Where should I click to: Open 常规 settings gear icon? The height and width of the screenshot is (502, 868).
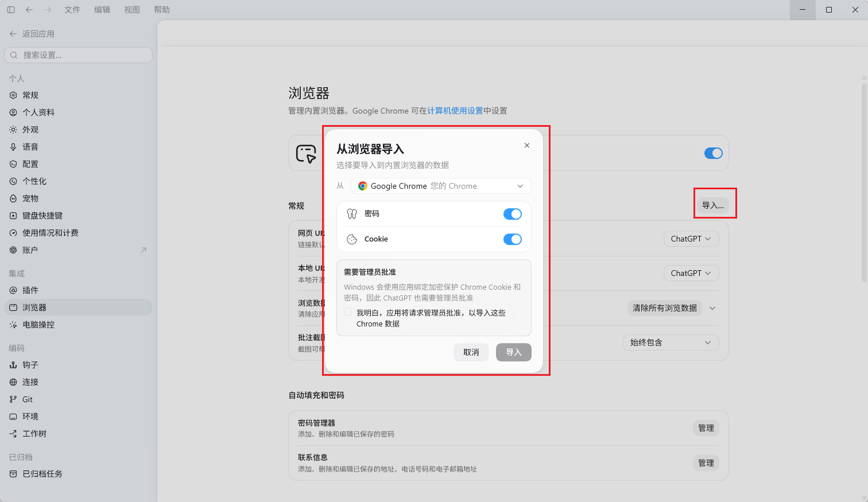[x=13, y=95]
